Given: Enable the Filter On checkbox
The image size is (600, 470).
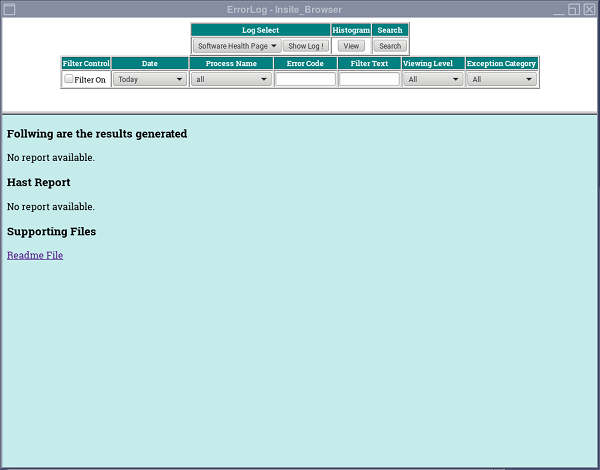Looking at the screenshot, I should coord(69,79).
